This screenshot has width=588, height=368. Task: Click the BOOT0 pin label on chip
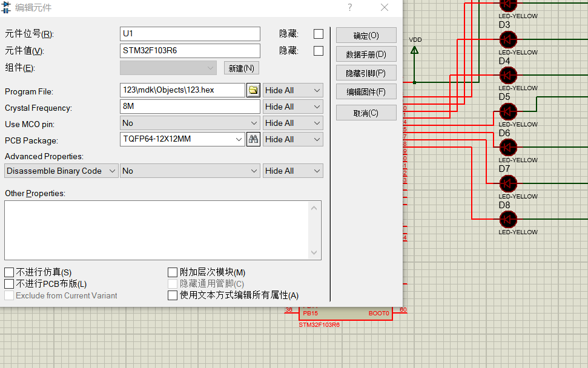coord(378,314)
